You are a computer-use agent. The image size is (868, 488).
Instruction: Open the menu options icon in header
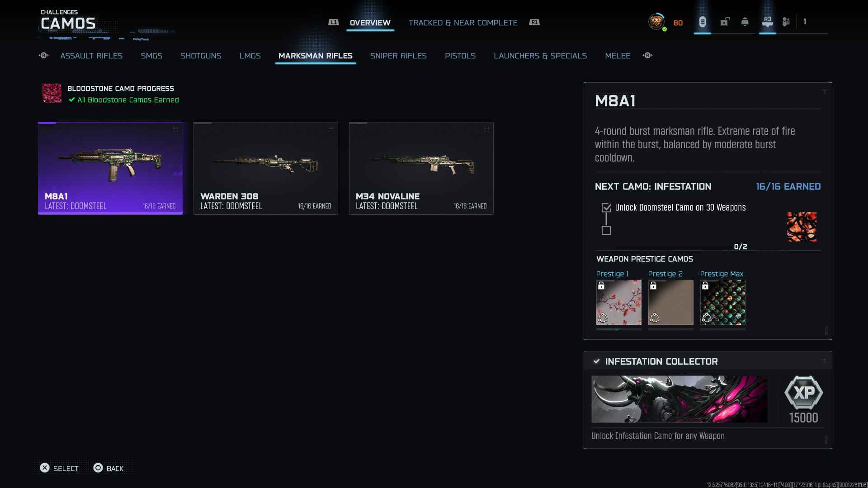pyautogui.click(x=702, y=22)
